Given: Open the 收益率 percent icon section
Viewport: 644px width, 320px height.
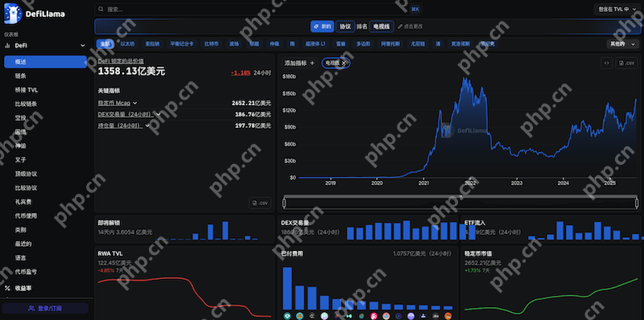Looking at the screenshot, I should coord(7,288).
